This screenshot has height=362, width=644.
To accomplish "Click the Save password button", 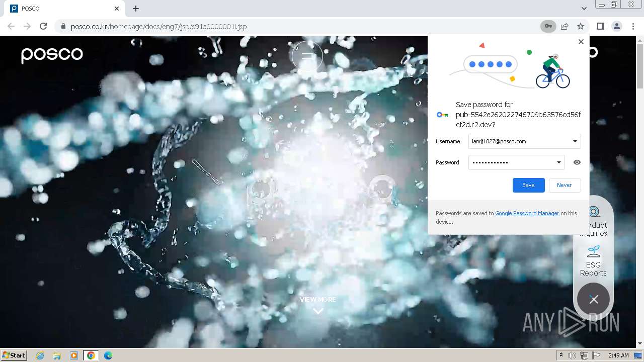I will pos(528,185).
